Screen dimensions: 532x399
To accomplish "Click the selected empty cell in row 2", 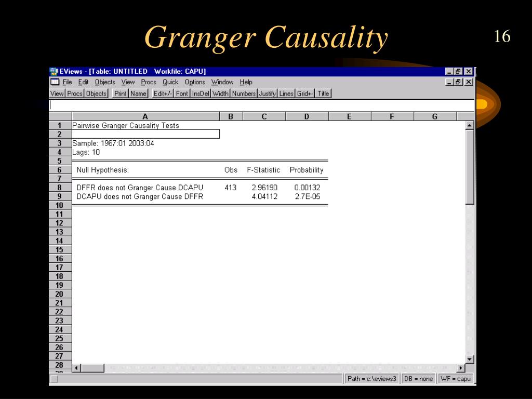I will (x=146, y=134).
